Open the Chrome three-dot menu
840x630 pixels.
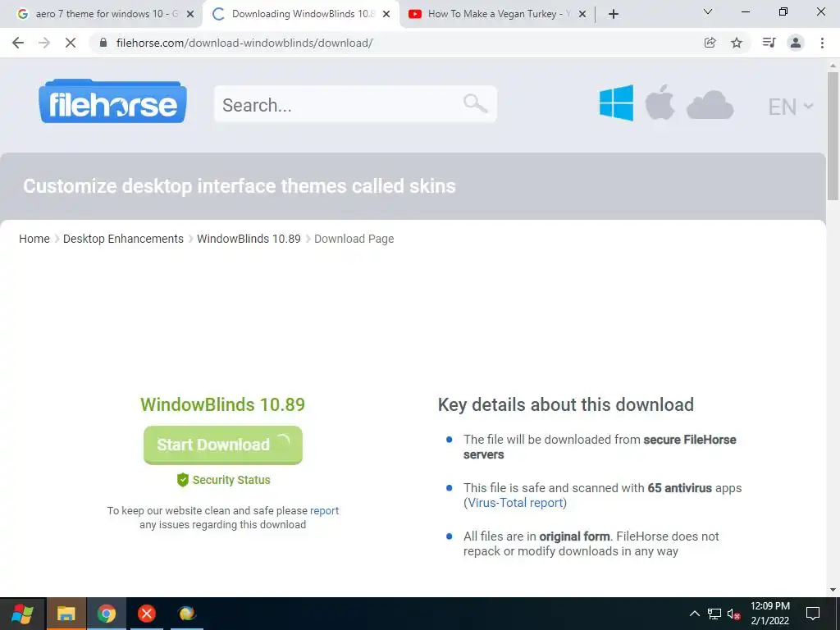pyautogui.click(x=822, y=43)
